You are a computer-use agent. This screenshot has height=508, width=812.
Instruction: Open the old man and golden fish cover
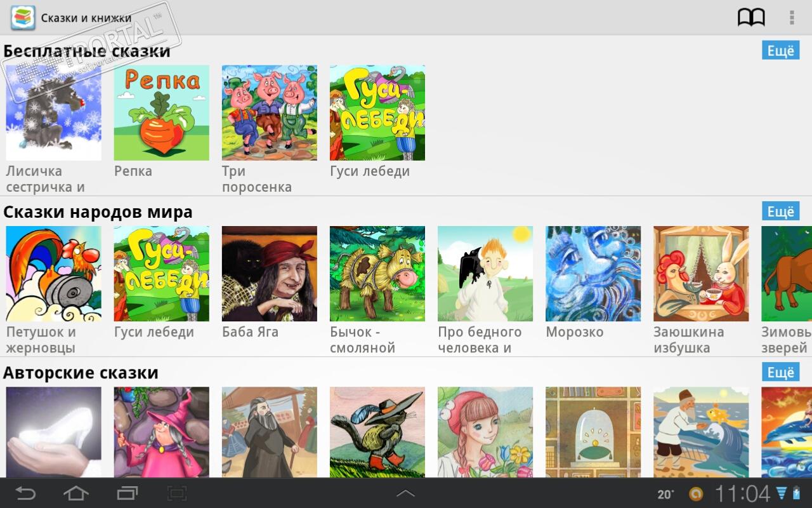(701, 432)
